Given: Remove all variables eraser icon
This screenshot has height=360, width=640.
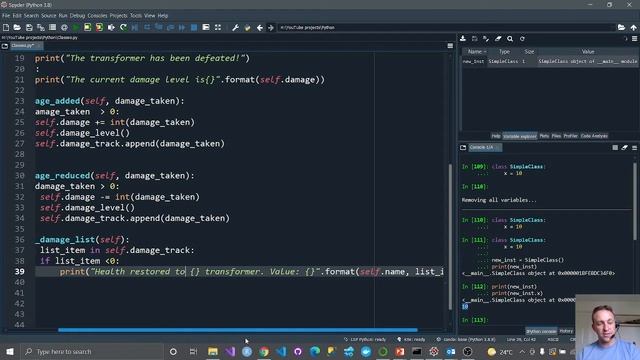Looking at the screenshot, I should [x=498, y=39].
